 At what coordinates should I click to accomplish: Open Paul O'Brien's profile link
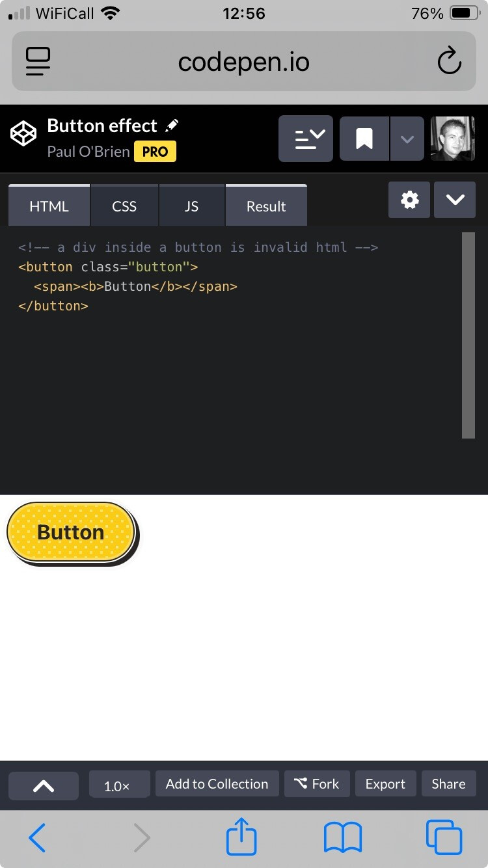click(88, 152)
